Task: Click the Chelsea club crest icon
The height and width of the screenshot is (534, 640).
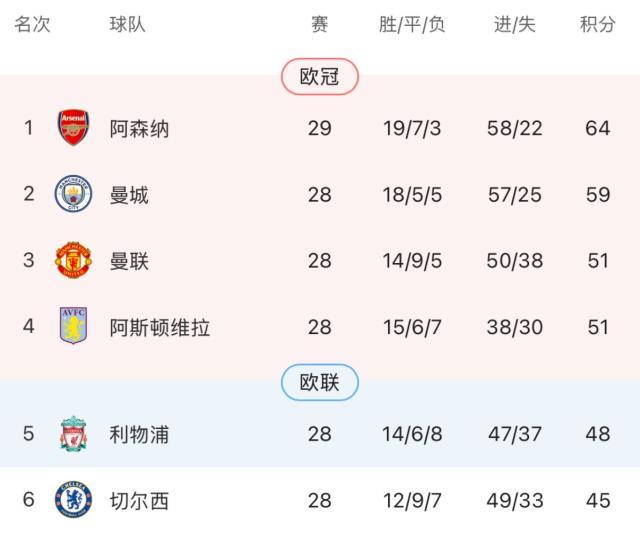Action: 73,500
